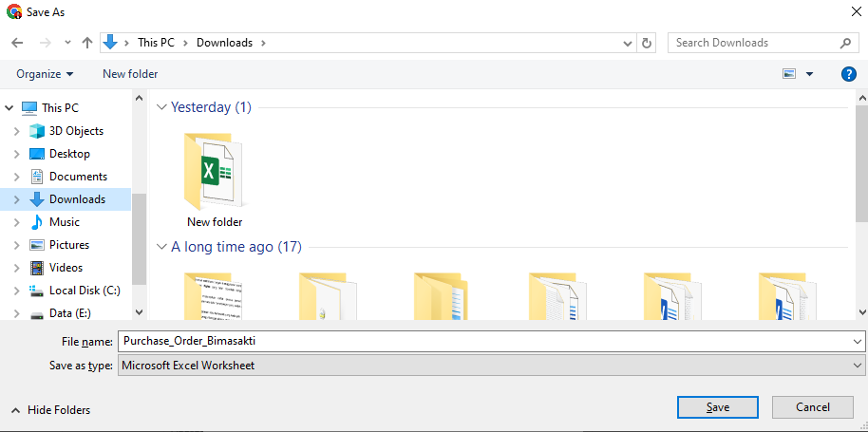This screenshot has height=432, width=868.
Task: Select 3D Objects in the sidebar
Action: (76, 131)
